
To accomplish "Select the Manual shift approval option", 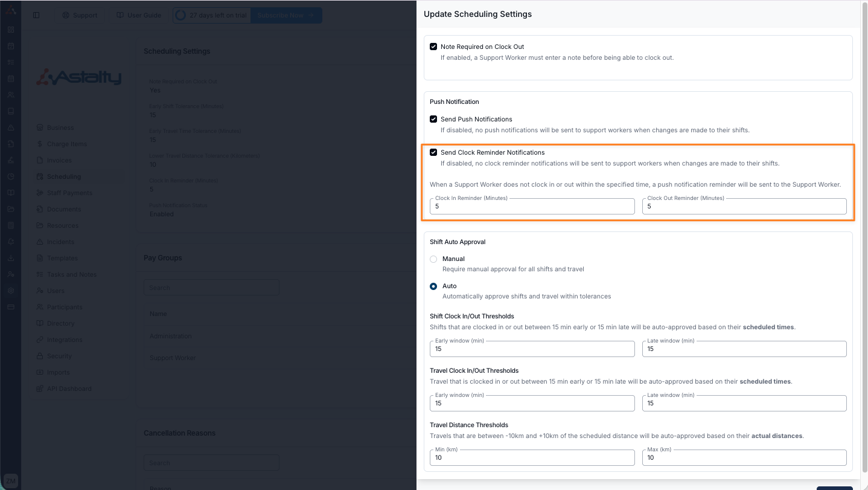I will pyautogui.click(x=433, y=259).
